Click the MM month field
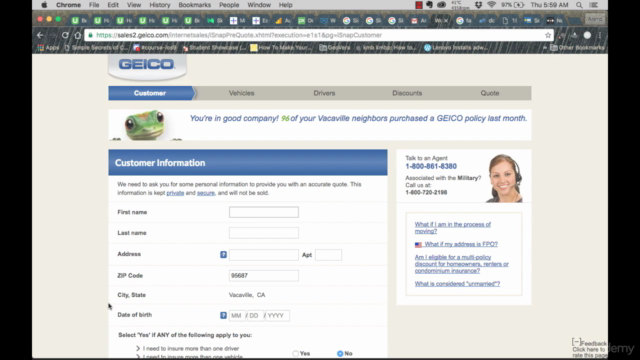This screenshot has width=640, height=360. 237,316
